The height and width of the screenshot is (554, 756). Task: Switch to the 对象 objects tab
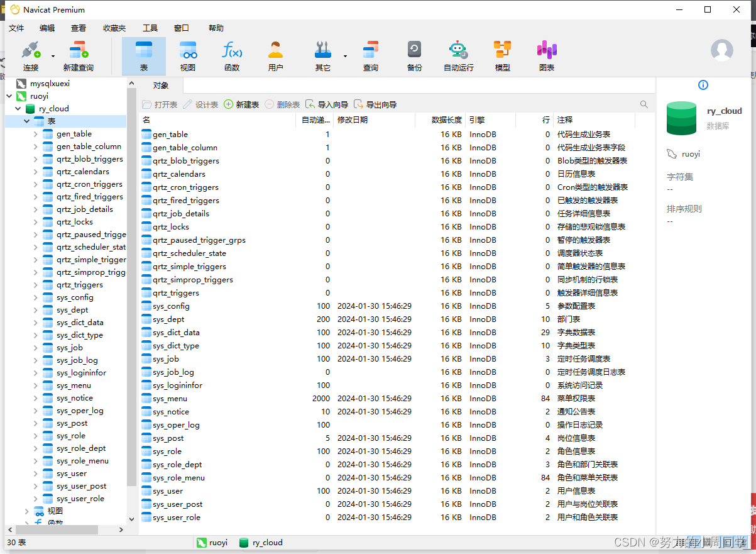pyautogui.click(x=161, y=86)
